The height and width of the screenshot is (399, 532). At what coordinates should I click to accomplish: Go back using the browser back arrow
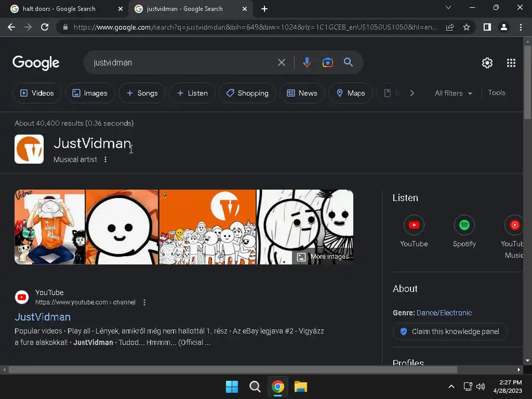point(11,27)
